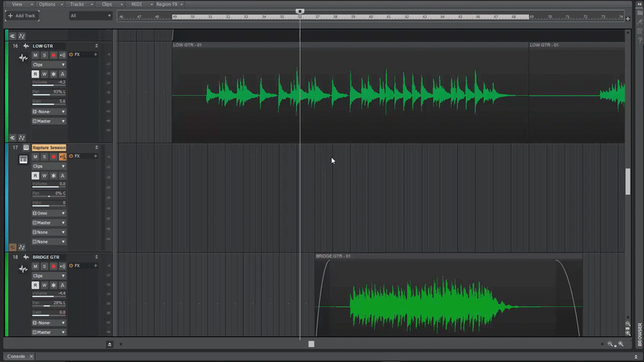The height and width of the screenshot is (362, 644).
Task: Open the Clips menu
Action: tap(111, 4)
